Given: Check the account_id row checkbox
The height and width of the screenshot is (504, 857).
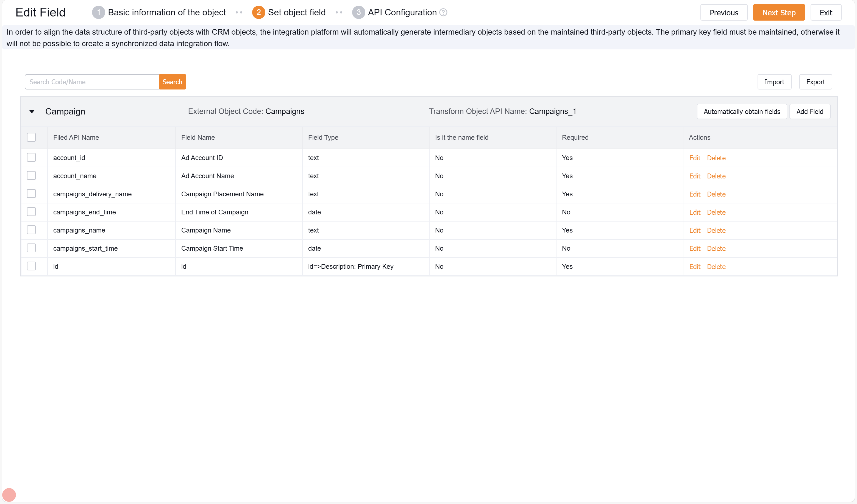Looking at the screenshot, I should pos(31,157).
